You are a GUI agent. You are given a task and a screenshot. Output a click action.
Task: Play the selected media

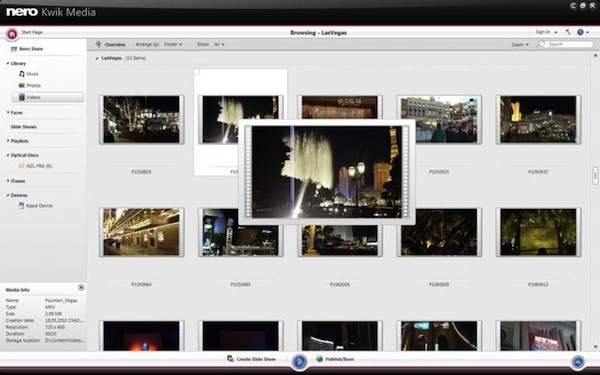(x=299, y=361)
